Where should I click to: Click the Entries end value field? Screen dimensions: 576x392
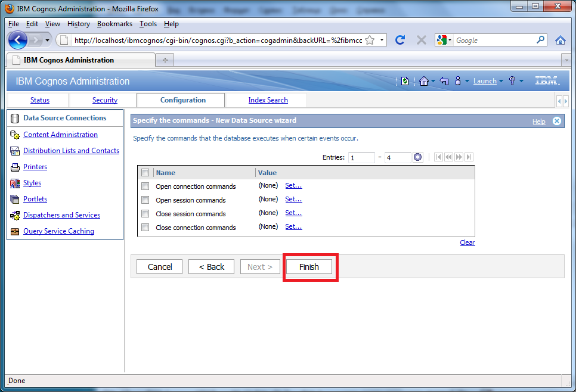(x=398, y=157)
